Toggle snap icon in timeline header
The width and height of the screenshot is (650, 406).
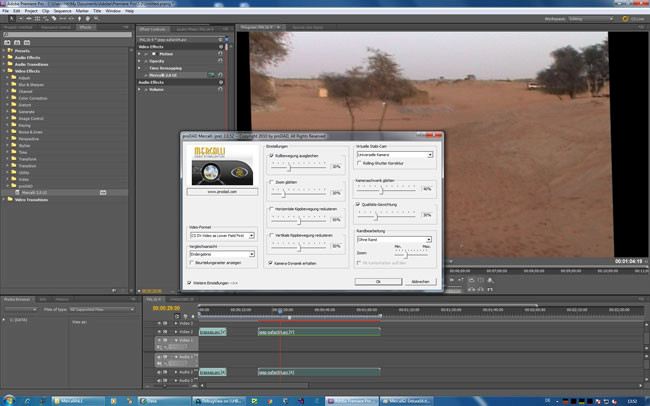click(x=177, y=316)
